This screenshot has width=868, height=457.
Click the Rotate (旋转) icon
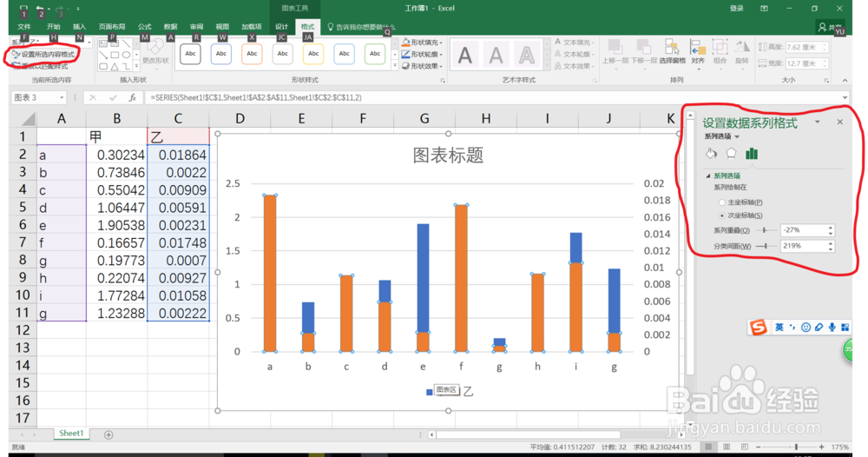click(x=742, y=48)
